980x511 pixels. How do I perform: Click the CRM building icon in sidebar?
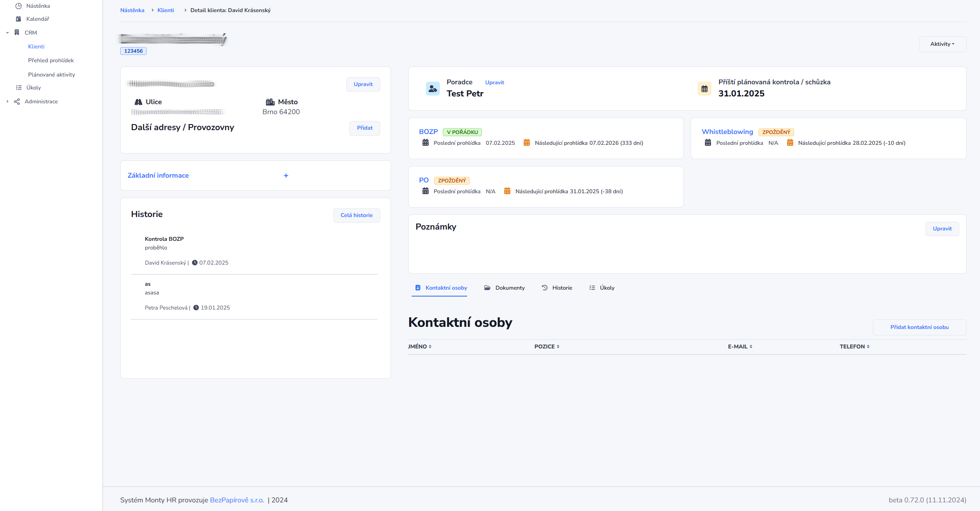click(17, 32)
